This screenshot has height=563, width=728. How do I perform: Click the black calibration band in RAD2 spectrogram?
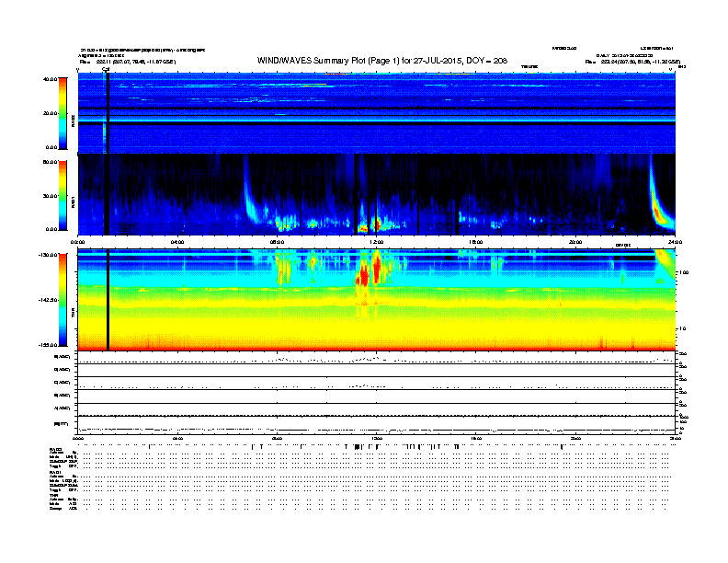point(108,113)
